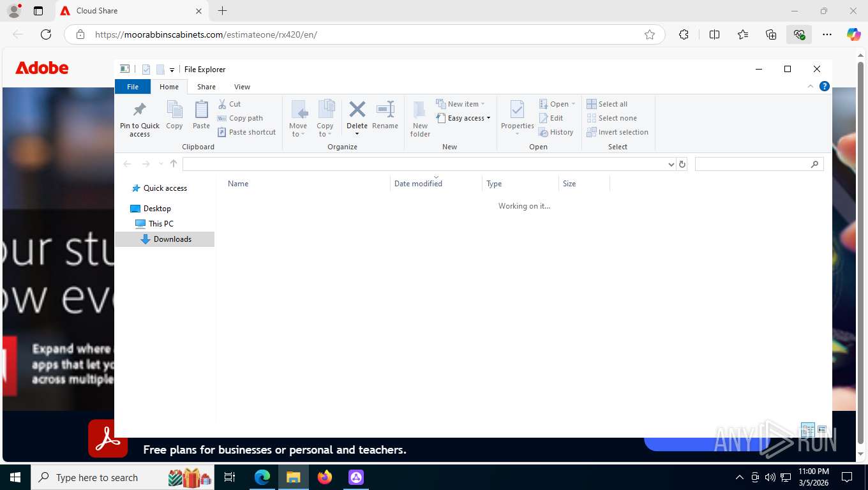Click the Paste ribbon icon
This screenshot has height=490, width=868.
[x=201, y=115]
